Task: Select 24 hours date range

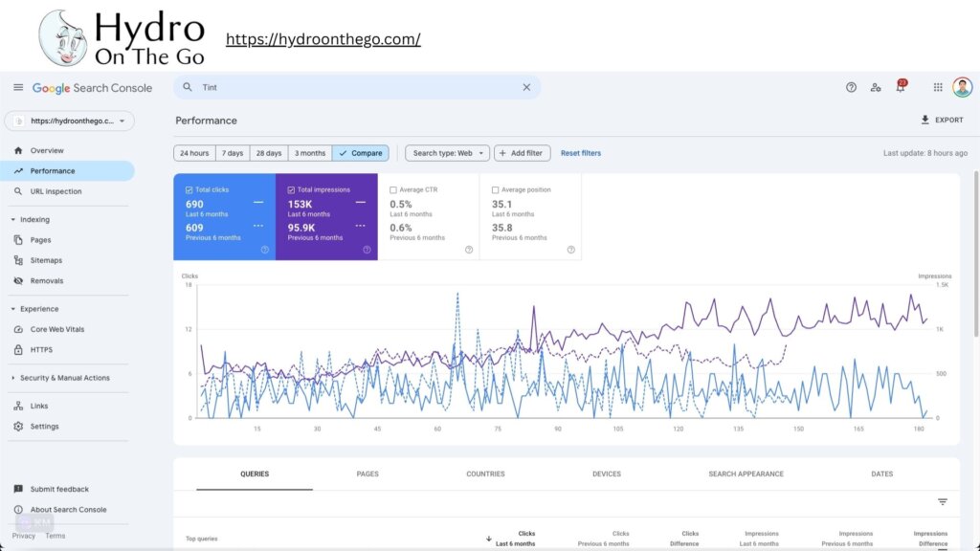Action: [194, 153]
